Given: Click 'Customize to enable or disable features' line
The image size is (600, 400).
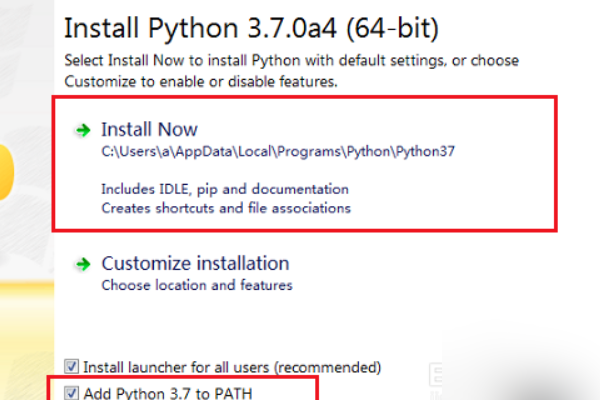Looking at the screenshot, I should [x=200, y=80].
